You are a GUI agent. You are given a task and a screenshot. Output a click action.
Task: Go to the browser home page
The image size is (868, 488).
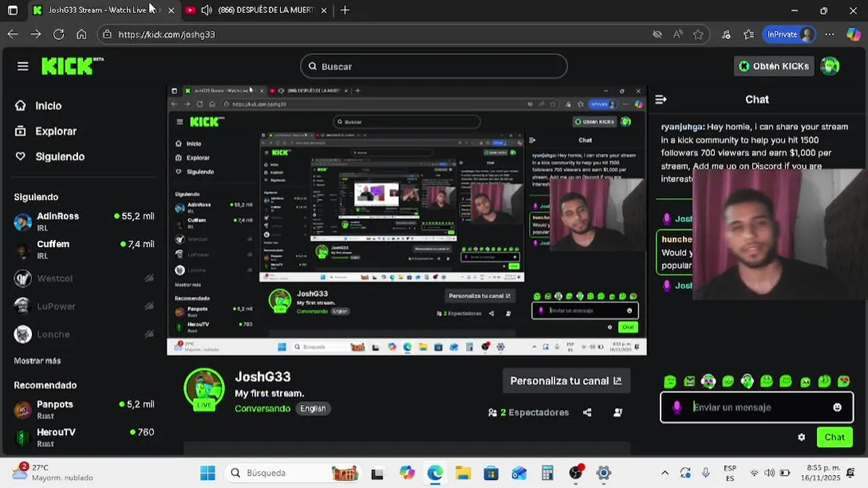[81, 34]
